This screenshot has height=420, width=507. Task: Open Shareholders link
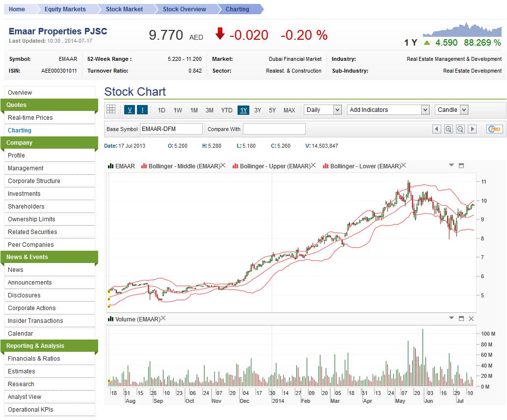coord(26,206)
